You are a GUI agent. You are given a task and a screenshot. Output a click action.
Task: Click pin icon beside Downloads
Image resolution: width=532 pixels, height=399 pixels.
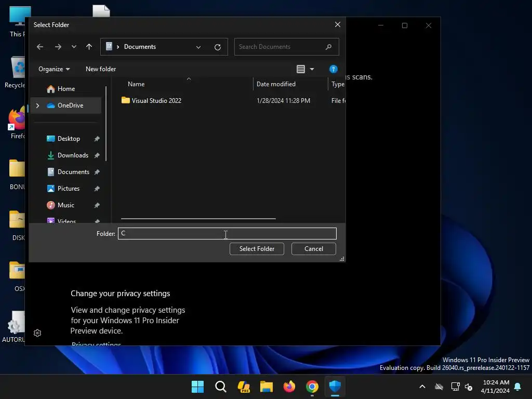[x=97, y=155]
